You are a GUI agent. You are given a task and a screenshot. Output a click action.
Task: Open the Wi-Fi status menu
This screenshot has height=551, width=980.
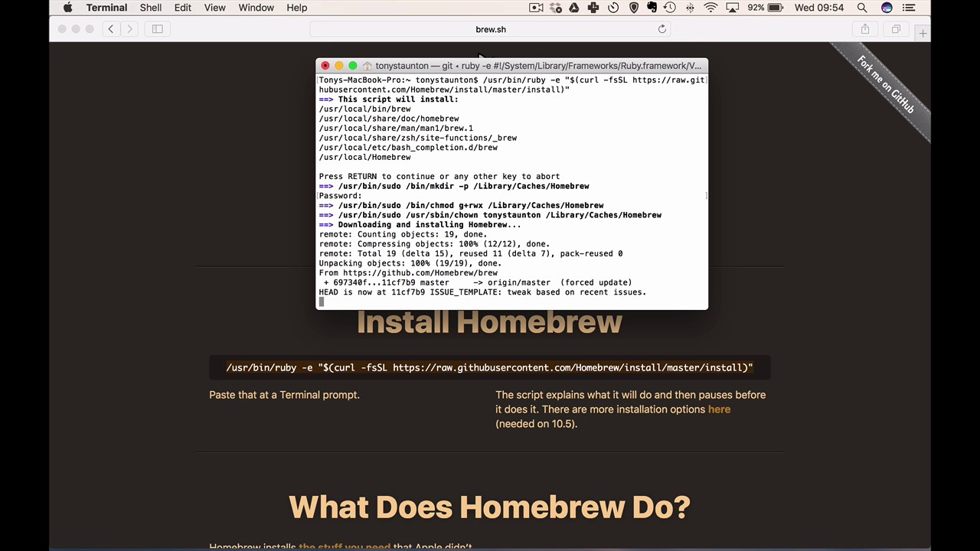point(711,8)
